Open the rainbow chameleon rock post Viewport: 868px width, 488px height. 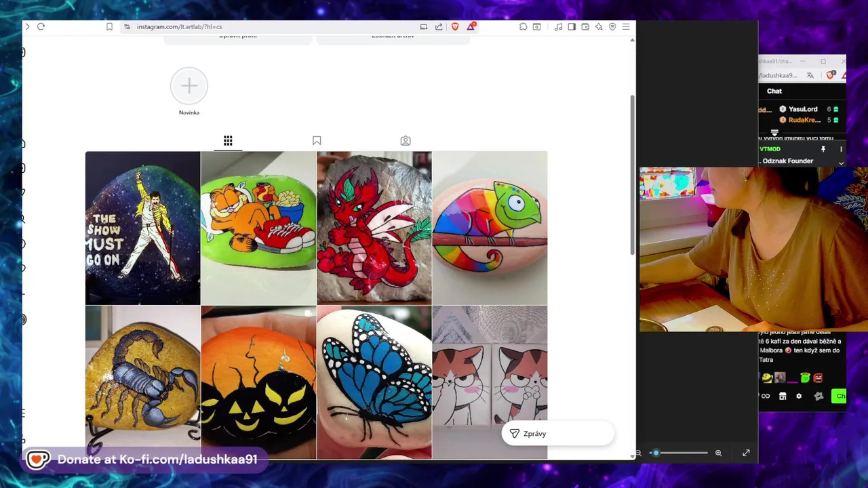pos(490,228)
